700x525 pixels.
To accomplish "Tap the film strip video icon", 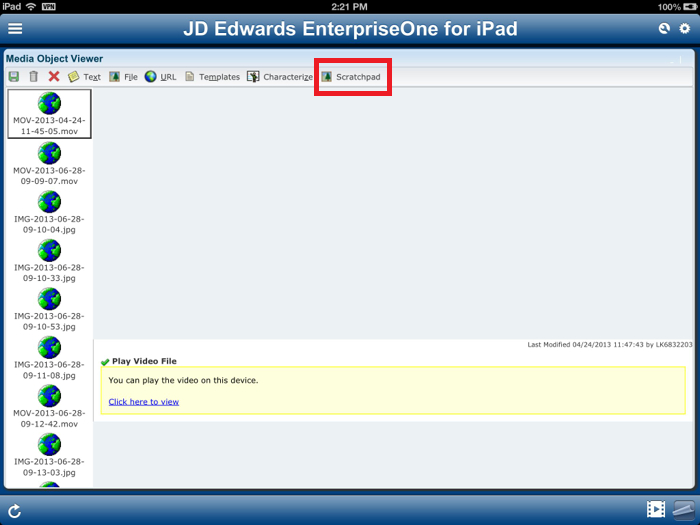I will (656, 509).
